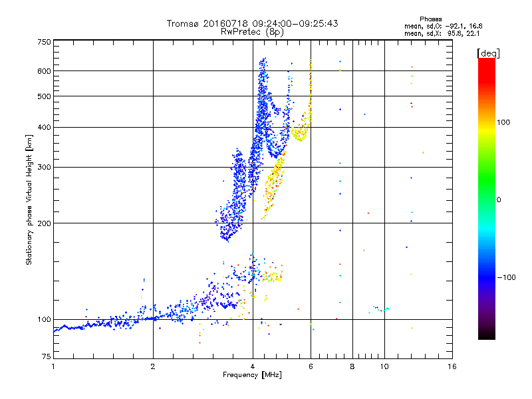Screen dimensions: 532x399
Task: Click the y-axis tick label '100'
Action: (45, 319)
